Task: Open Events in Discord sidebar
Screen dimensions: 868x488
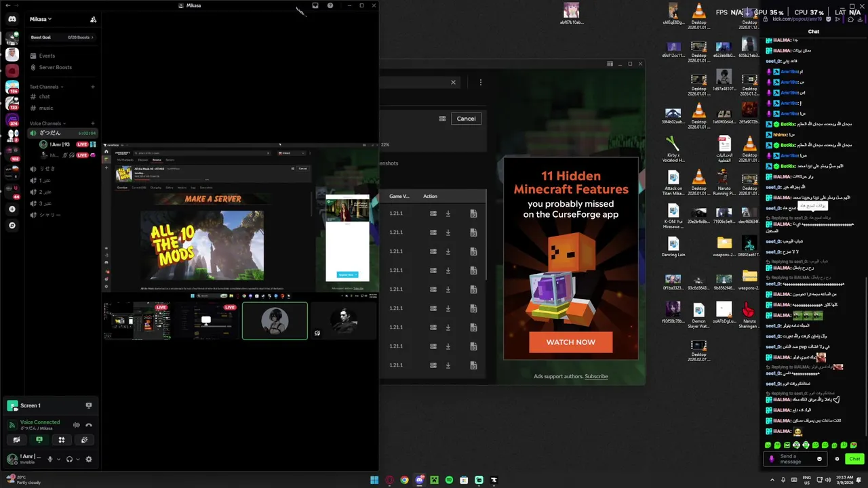Action: (x=47, y=56)
